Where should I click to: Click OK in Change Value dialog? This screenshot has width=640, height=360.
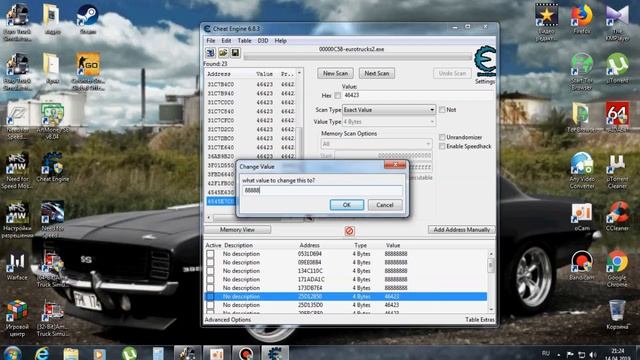pos(347,205)
